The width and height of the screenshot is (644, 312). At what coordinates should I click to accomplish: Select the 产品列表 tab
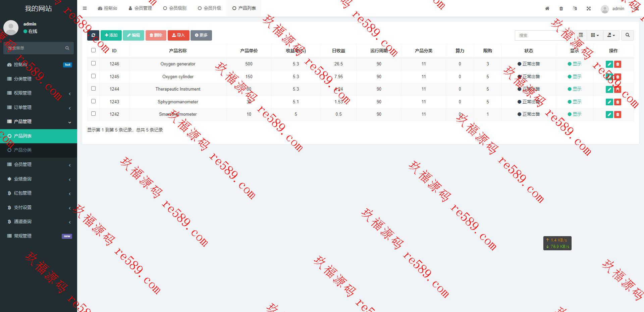[x=244, y=8]
